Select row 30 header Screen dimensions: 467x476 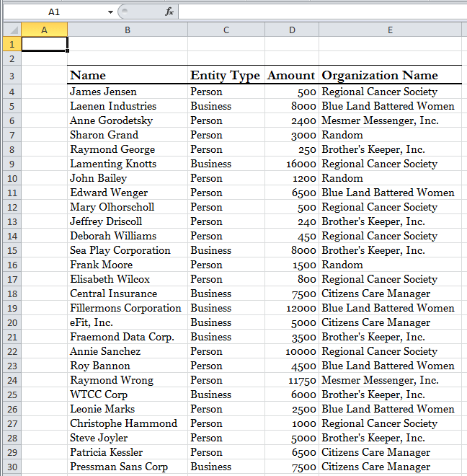click(12, 467)
